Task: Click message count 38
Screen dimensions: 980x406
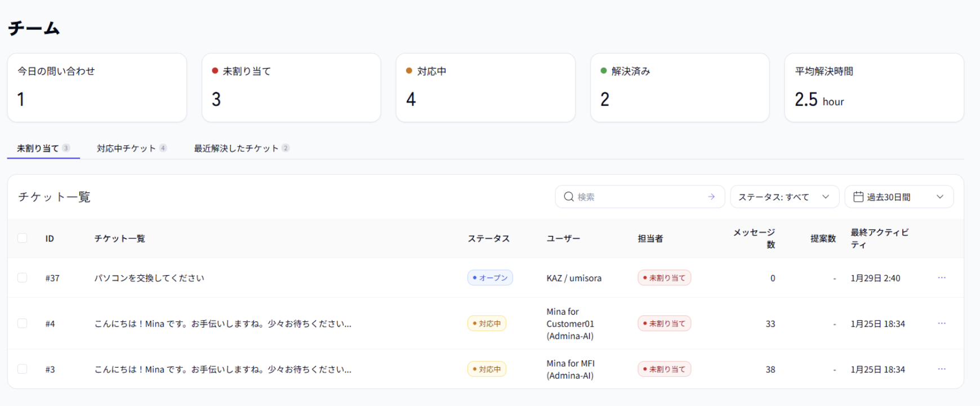Action: 770,369
